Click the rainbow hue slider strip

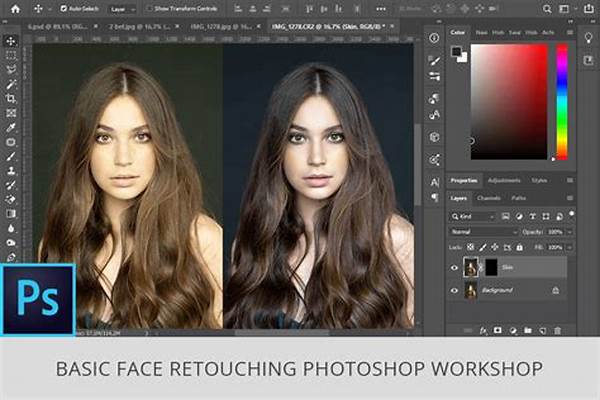coord(562,102)
